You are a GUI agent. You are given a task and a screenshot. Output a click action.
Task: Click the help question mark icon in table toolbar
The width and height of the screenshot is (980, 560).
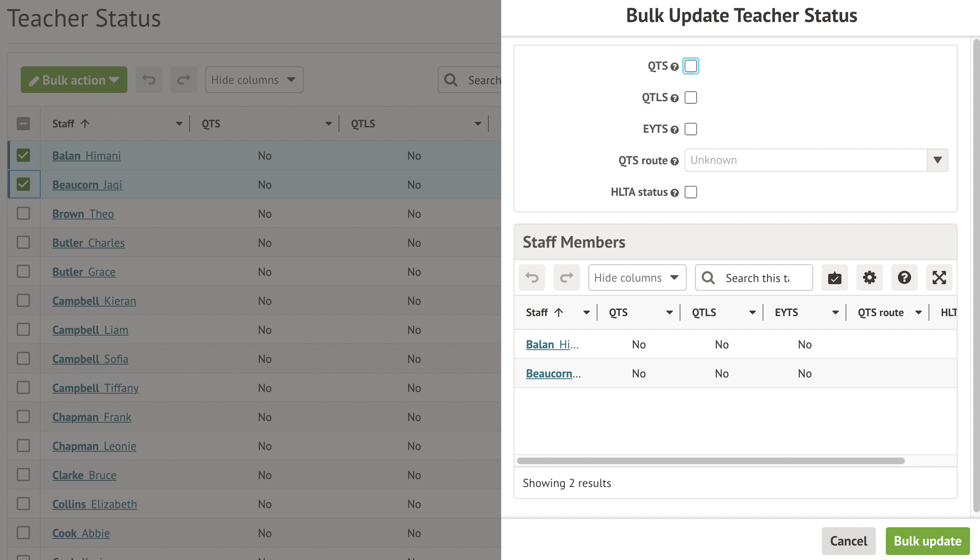pyautogui.click(x=904, y=278)
